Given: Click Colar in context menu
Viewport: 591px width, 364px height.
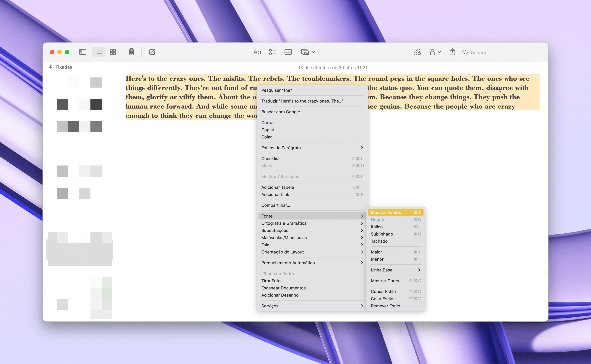Looking at the screenshot, I should pyautogui.click(x=312, y=137).
